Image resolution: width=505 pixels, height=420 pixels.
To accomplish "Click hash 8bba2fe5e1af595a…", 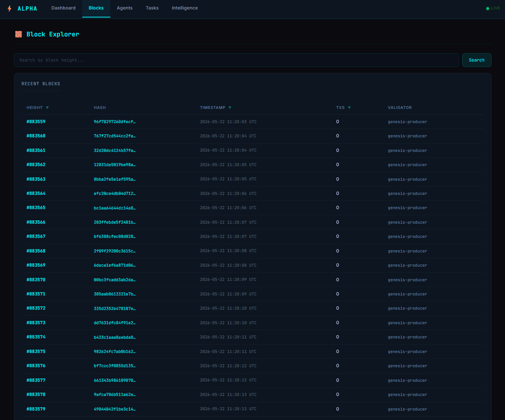I will (115, 179).
